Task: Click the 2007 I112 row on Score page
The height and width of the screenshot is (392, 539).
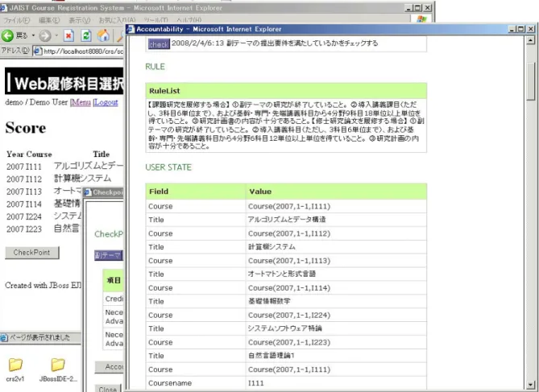Action: pos(64,179)
